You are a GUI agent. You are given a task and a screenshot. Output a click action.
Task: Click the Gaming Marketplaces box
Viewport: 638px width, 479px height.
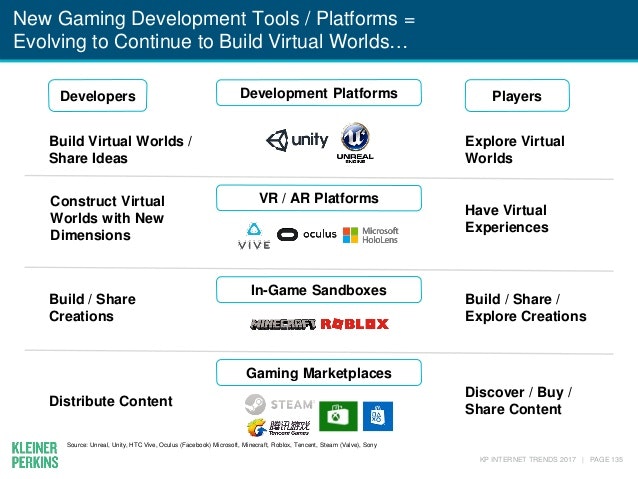[319, 373]
